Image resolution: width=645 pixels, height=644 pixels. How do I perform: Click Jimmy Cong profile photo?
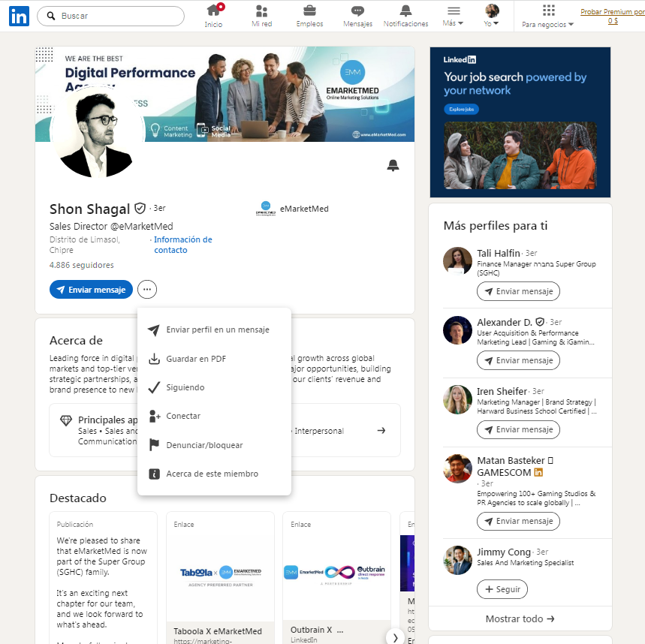[457, 560]
